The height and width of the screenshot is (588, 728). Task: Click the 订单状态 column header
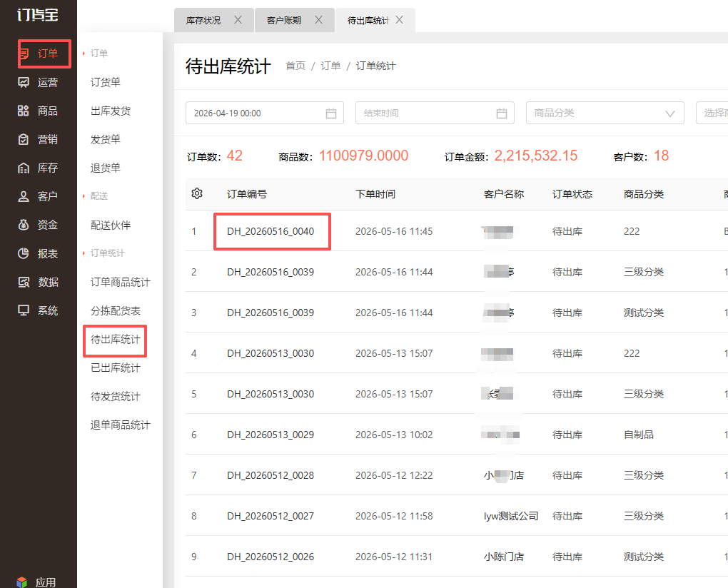coord(572,194)
